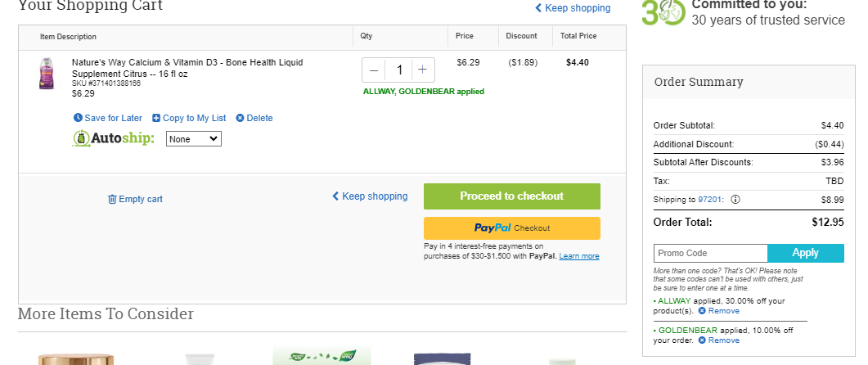
Task: Open the Autoship frequency dropdown
Action: (194, 139)
